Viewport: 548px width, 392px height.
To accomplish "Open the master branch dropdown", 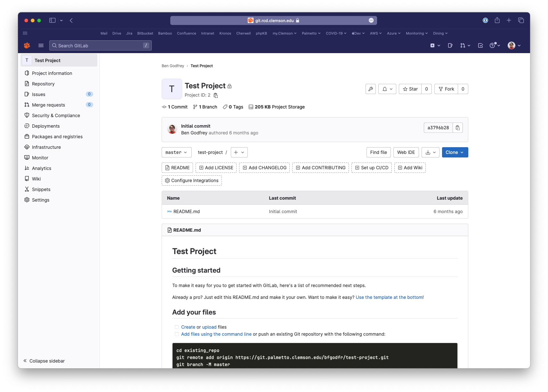I will point(176,152).
